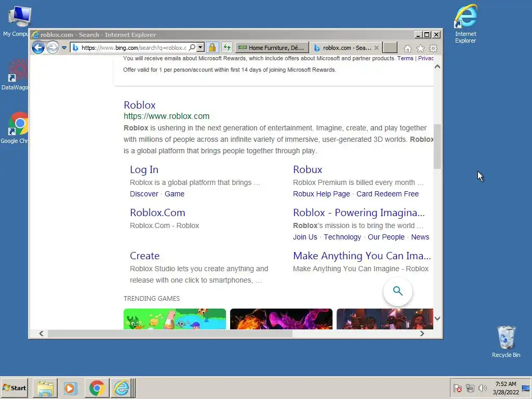Click the https://www.roblox.com URL
The height and width of the screenshot is (399, 532).
tap(166, 116)
